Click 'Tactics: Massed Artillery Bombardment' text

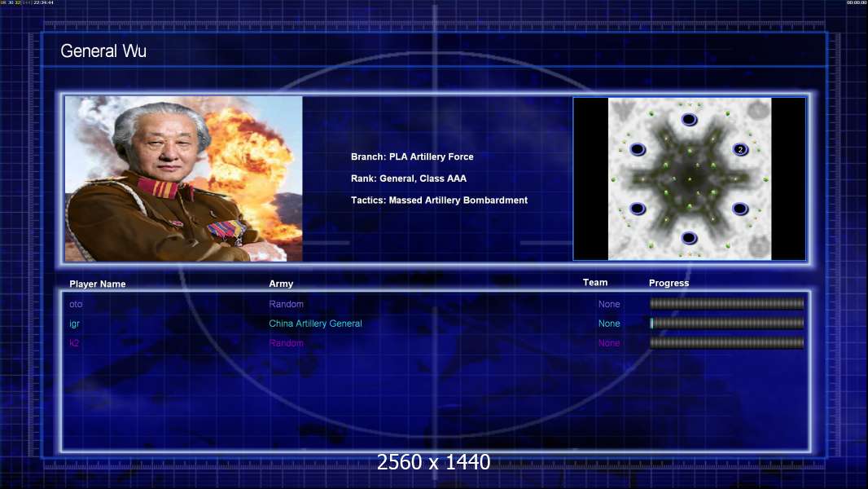tap(439, 200)
